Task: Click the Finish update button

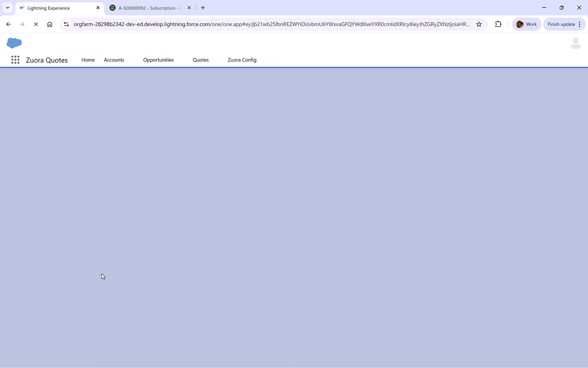Action: [561, 24]
